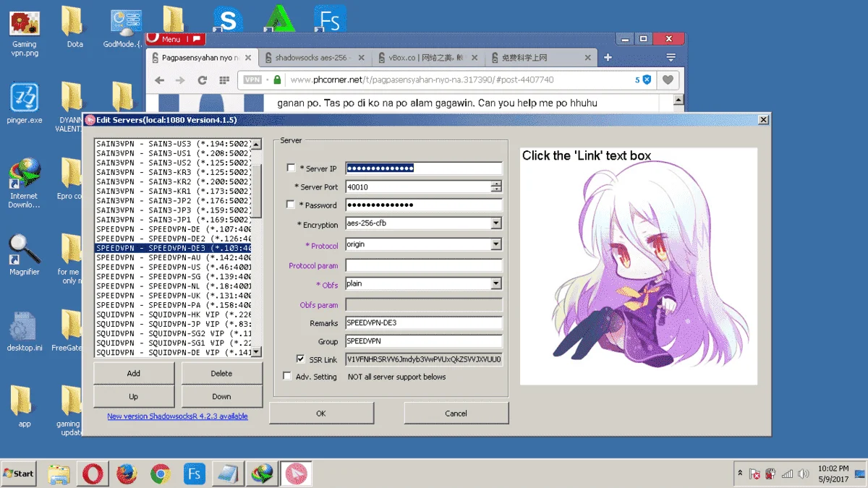Open the Dota folder on desktop
868x488 pixels.
coord(75,29)
